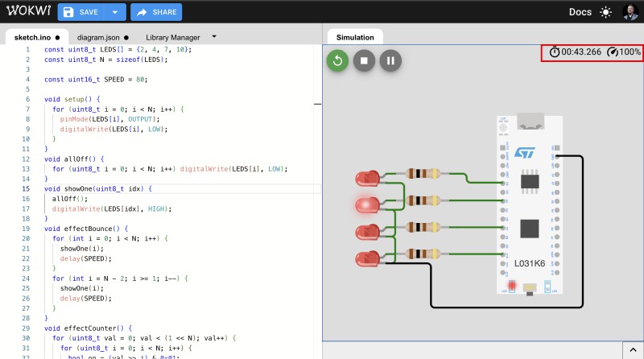
Task: Click the small IC chip on the board
Action: tap(530, 181)
